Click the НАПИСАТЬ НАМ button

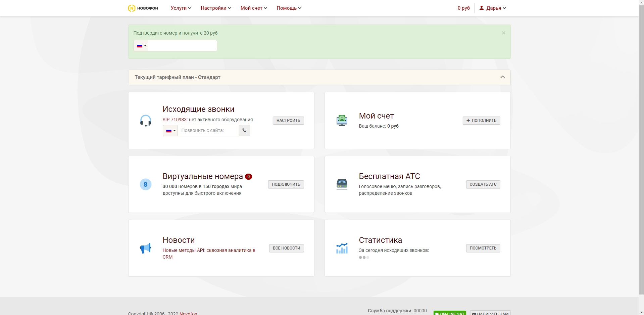[490, 313]
